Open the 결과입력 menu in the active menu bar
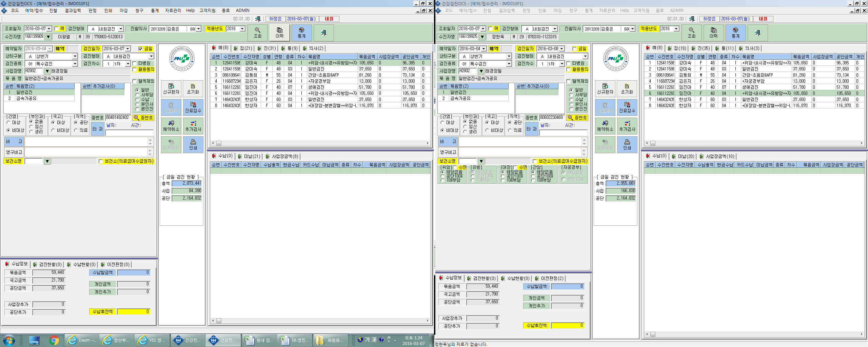The height and width of the screenshot is (347, 868). pos(73,11)
